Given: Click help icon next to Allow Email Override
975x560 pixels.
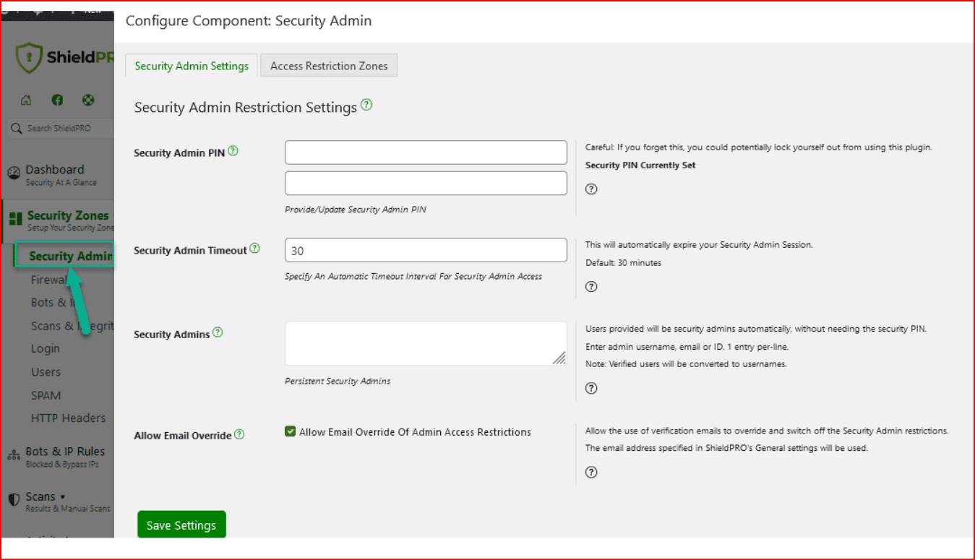Looking at the screenshot, I should coord(239,435).
